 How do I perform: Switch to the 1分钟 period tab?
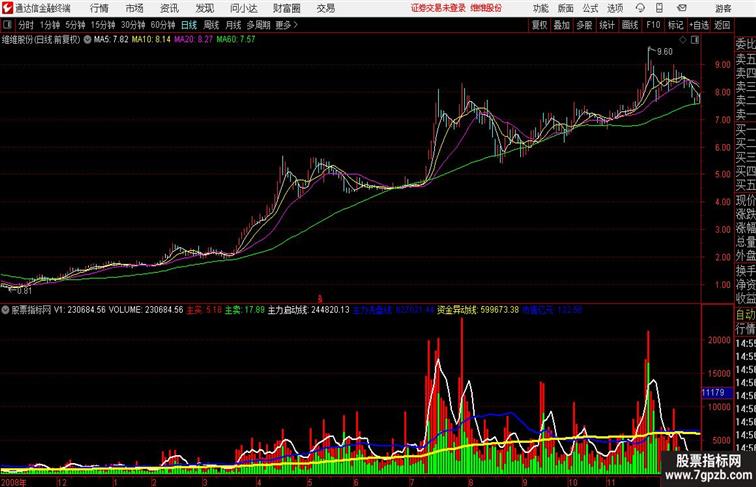tap(50, 25)
